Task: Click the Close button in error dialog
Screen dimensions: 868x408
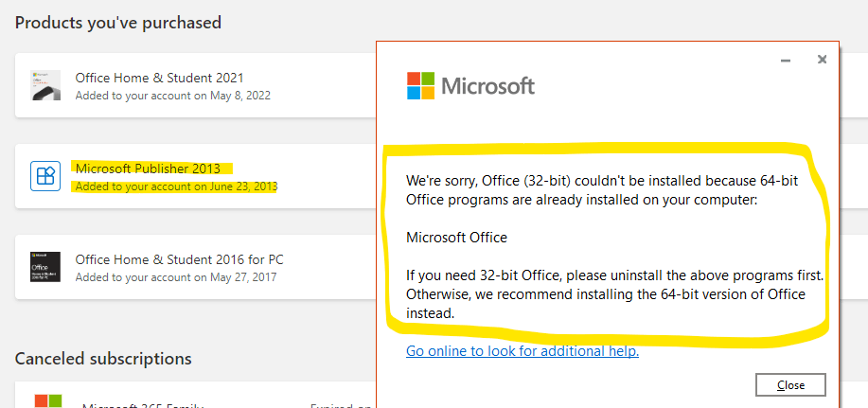Action: click(790, 384)
